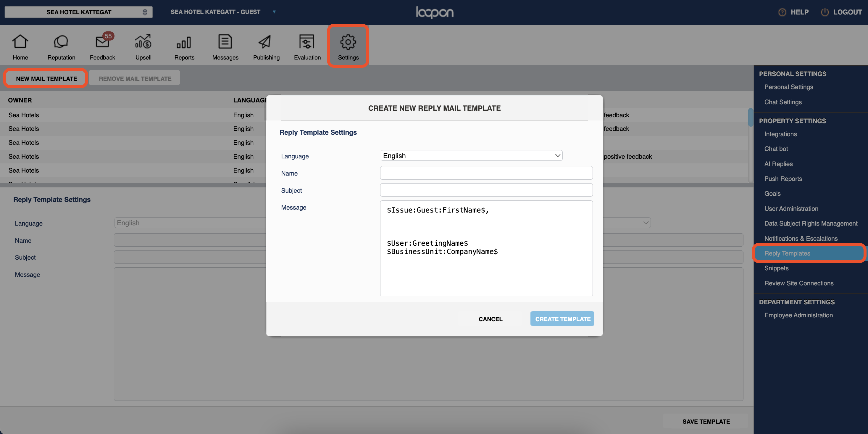Open Push Reports settings
Image resolution: width=868 pixels, height=434 pixels.
coord(783,179)
